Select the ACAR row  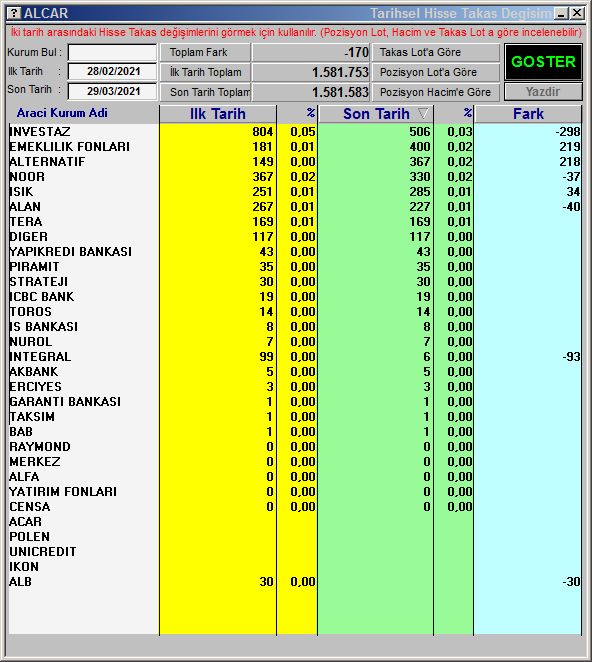[295, 522]
